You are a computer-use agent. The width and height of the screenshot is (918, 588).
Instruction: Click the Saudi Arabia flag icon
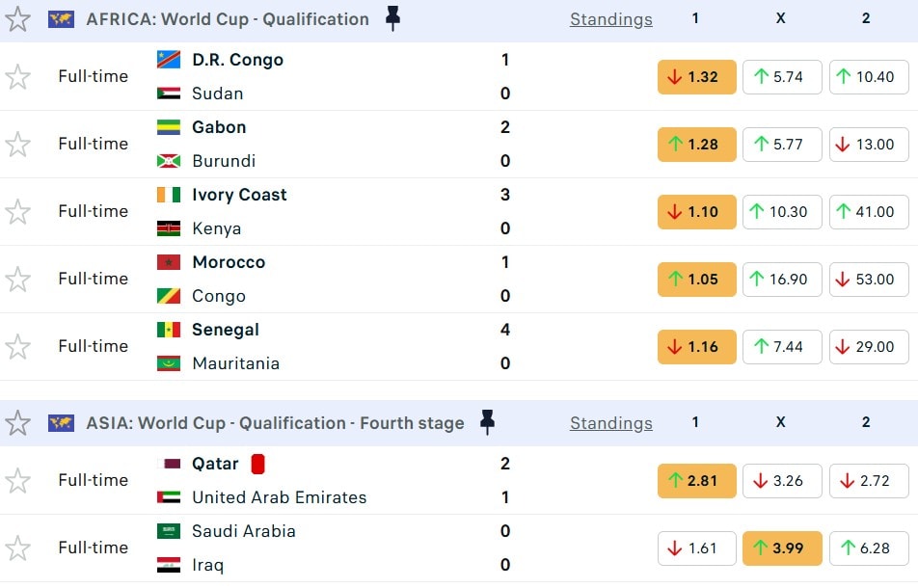(169, 531)
